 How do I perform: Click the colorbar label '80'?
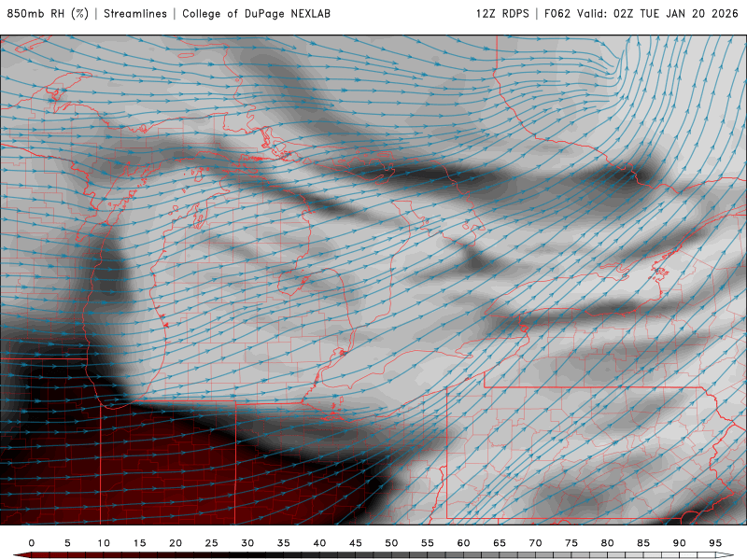point(608,543)
